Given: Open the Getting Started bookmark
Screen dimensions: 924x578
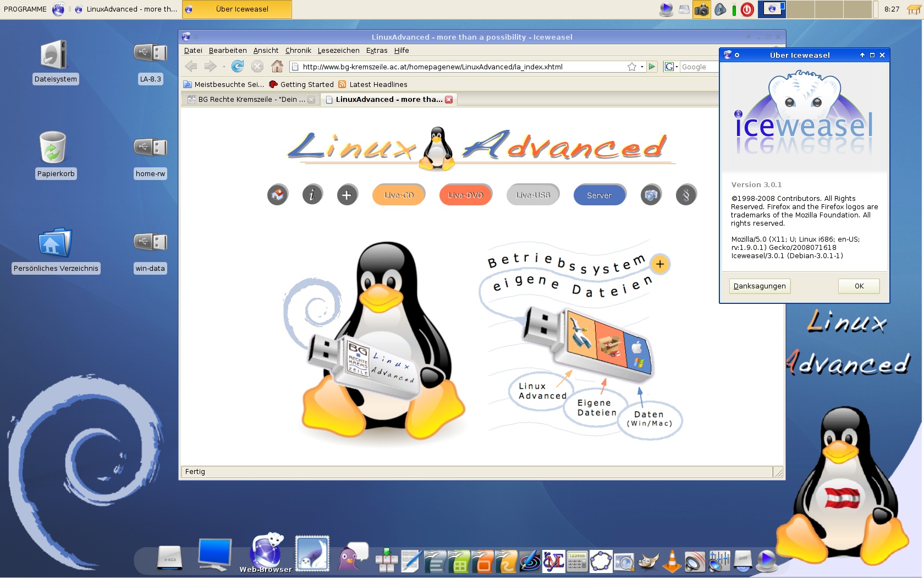Looking at the screenshot, I should (x=301, y=84).
